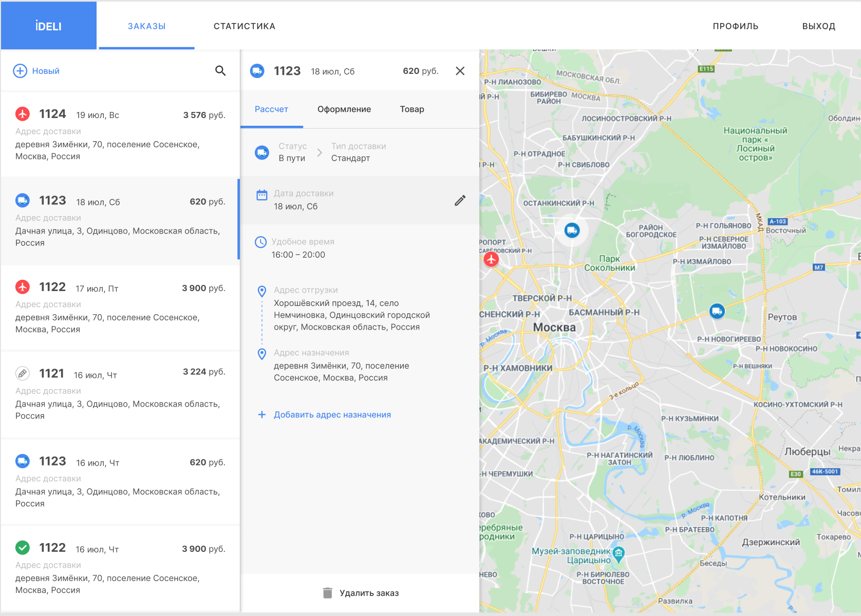Click Парк Сокольники label on map
The image size is (861, 616).
pos(610,263)
